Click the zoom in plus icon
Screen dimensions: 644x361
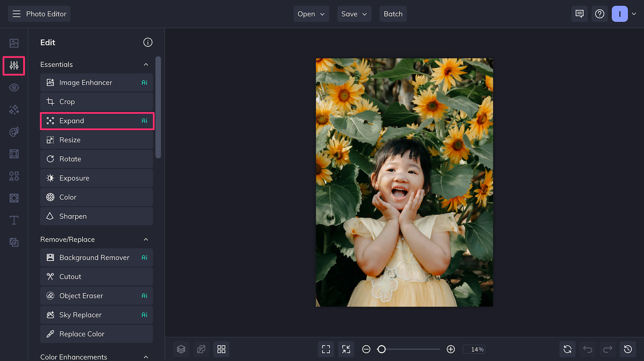click(450, 349)
